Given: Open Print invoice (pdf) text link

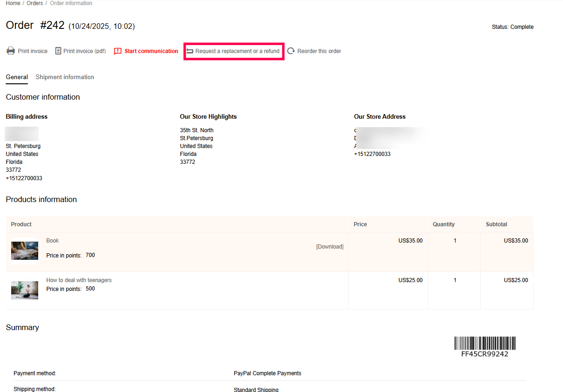Looking at the screenshot, I should (x=84, y=51).
